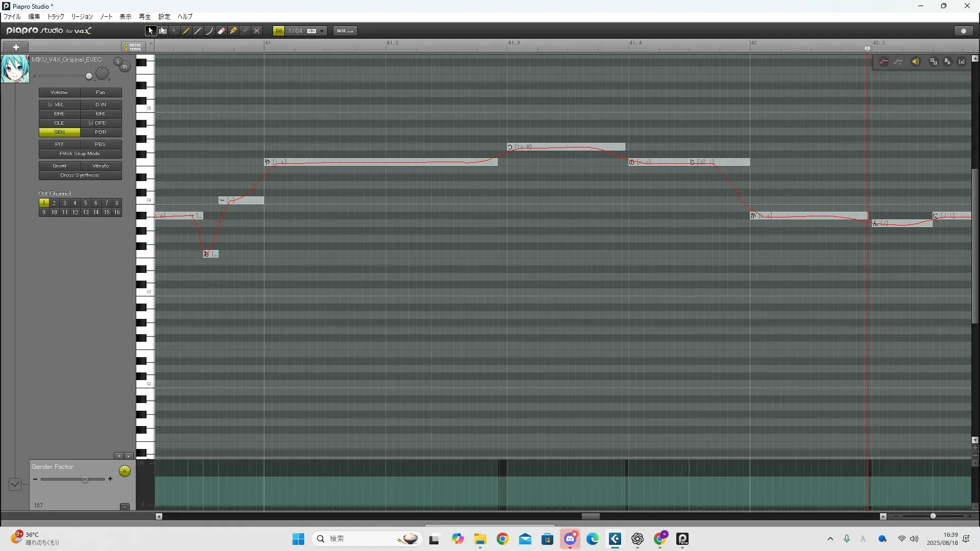Select the eraser tool
Viewport: 980px width, 551px height.
coord(222,31)
